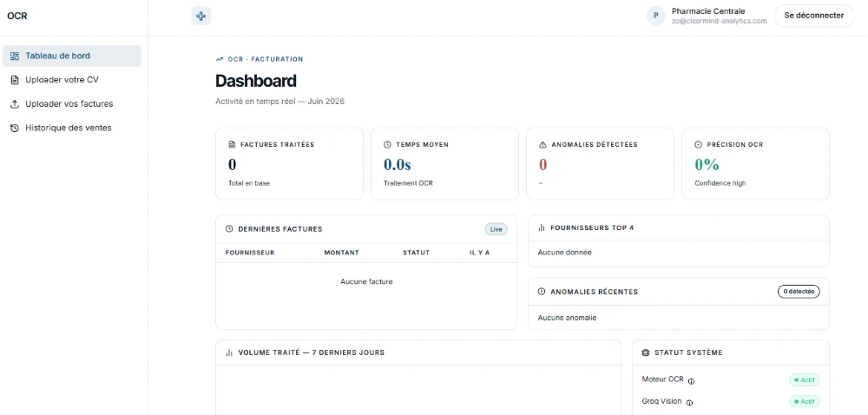Screen dimensions: 868x415
Task: Open the Factures traitées card
Action: pos(290,164)
